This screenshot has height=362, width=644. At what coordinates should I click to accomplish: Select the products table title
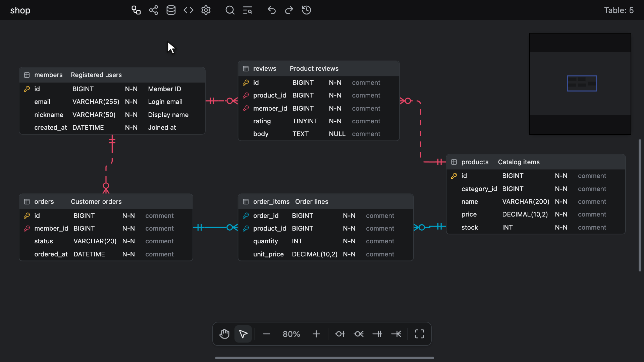(475, 162)
